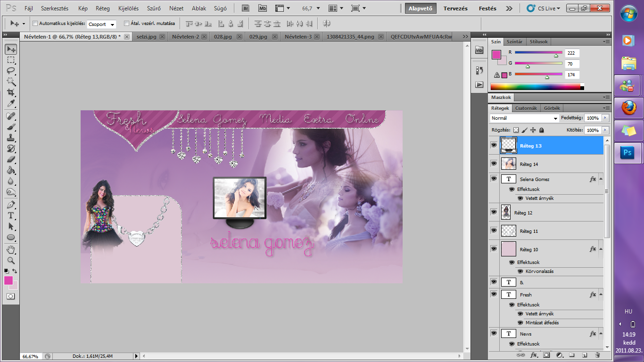Delete layer using the trash icon

[597, 354]
